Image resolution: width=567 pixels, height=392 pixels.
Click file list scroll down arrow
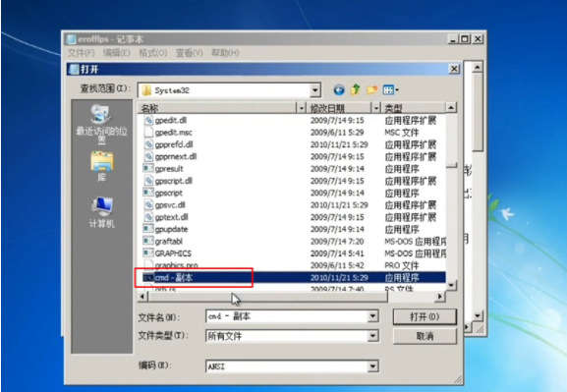451,285
